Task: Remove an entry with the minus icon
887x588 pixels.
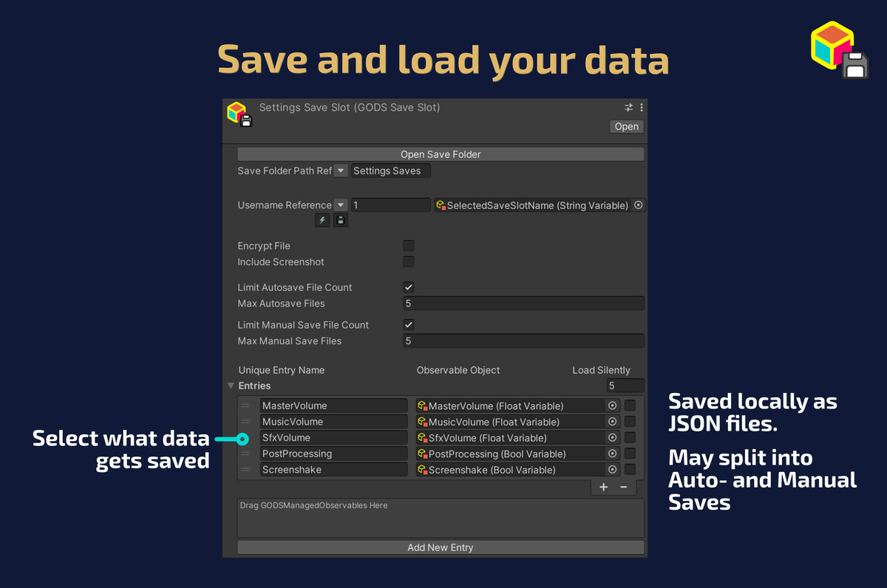Action: 623,488
